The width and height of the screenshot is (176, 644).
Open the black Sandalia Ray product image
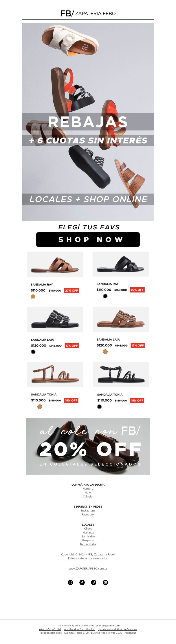(121, 264)
